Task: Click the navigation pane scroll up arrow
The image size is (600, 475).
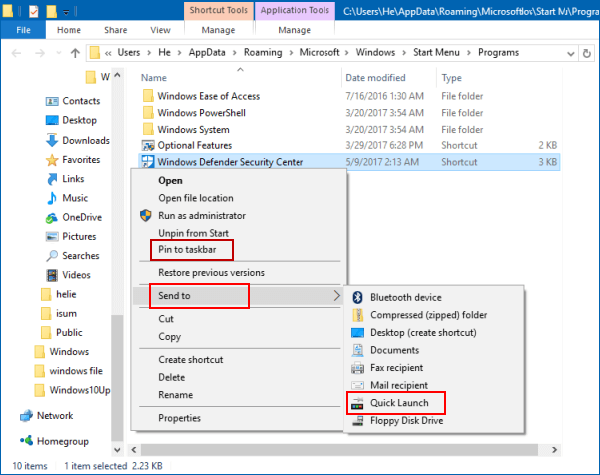Action: click(x=117, y=75)
